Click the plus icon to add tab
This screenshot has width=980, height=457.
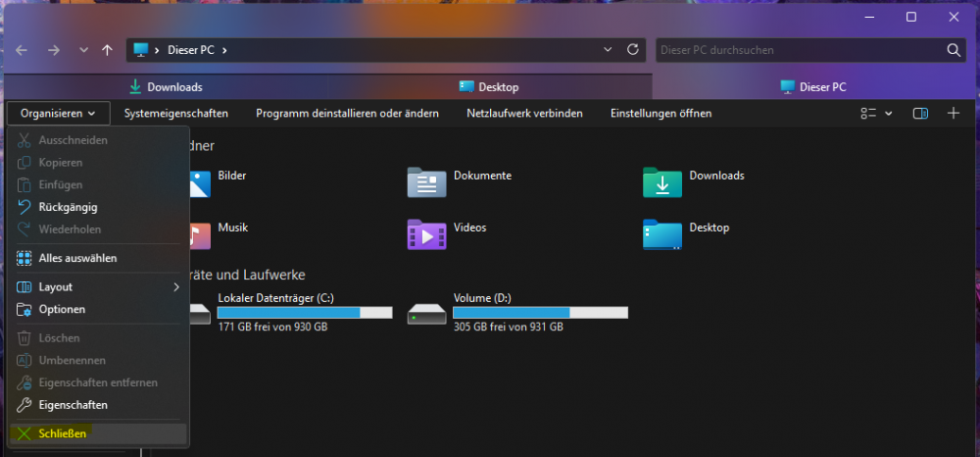pyautogui.click(x=954, y=113)
